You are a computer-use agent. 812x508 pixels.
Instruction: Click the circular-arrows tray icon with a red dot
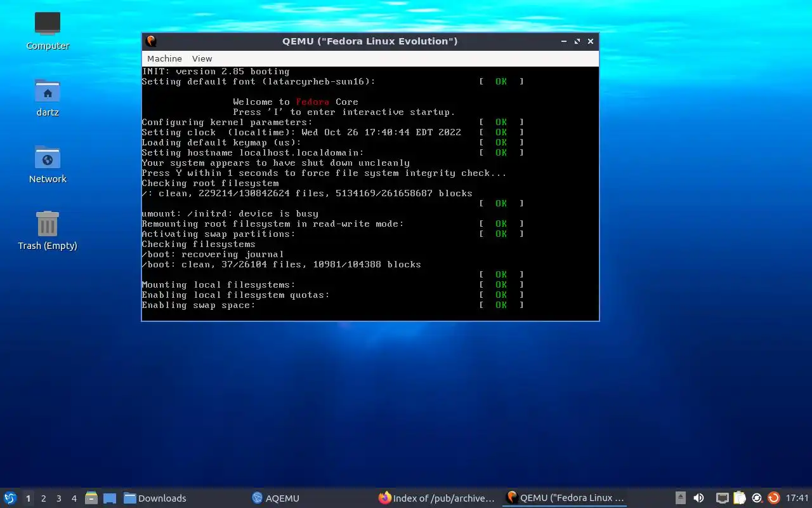pos(757,498)
